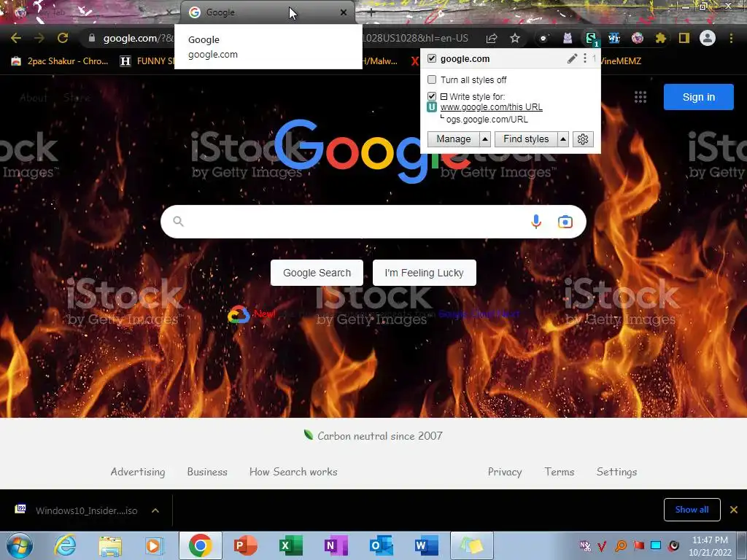
Task: Open a new browser tab
Action: [371, 12]
